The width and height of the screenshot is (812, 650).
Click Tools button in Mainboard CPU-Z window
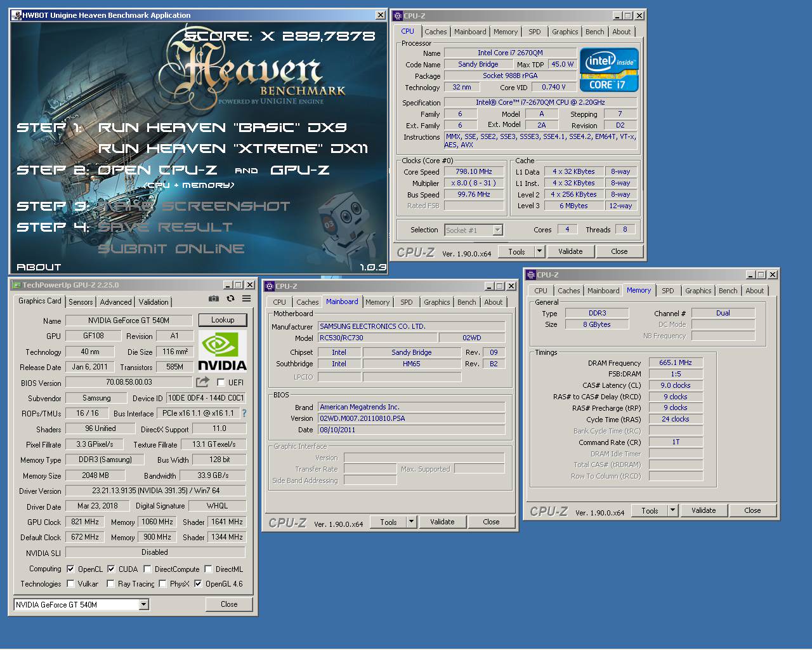tap(389, 522)
